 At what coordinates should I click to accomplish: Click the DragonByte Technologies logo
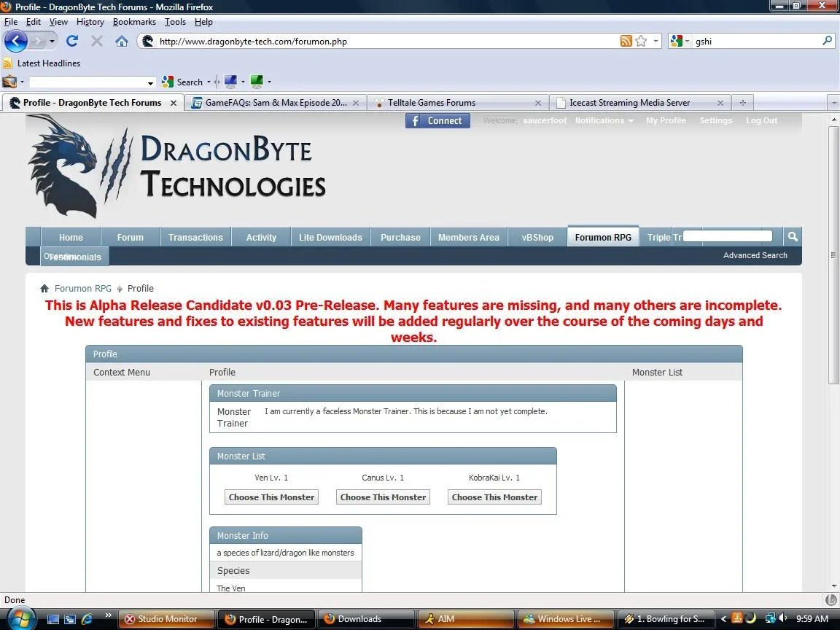(x=176, y=167)
